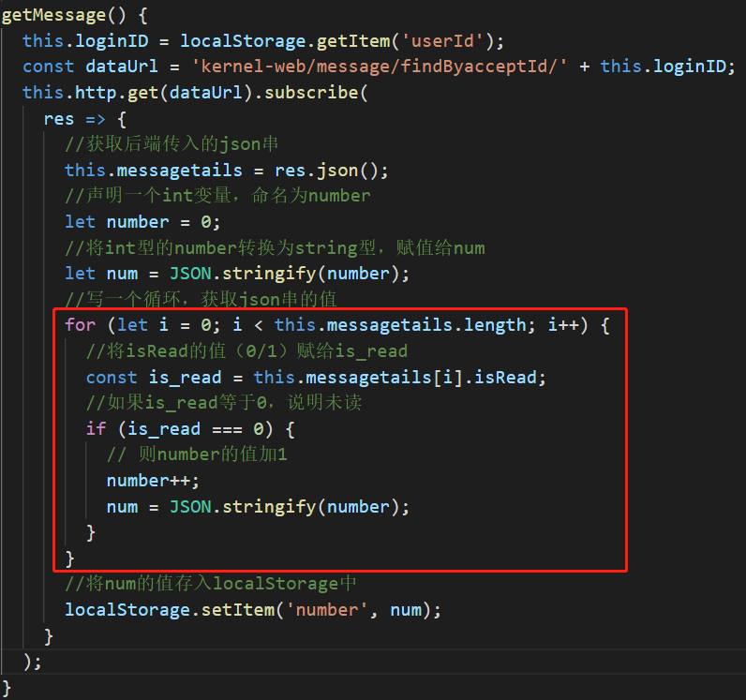Click this.loginID assignment on second line
746x700 pixels.
click(x=85, y=41)
